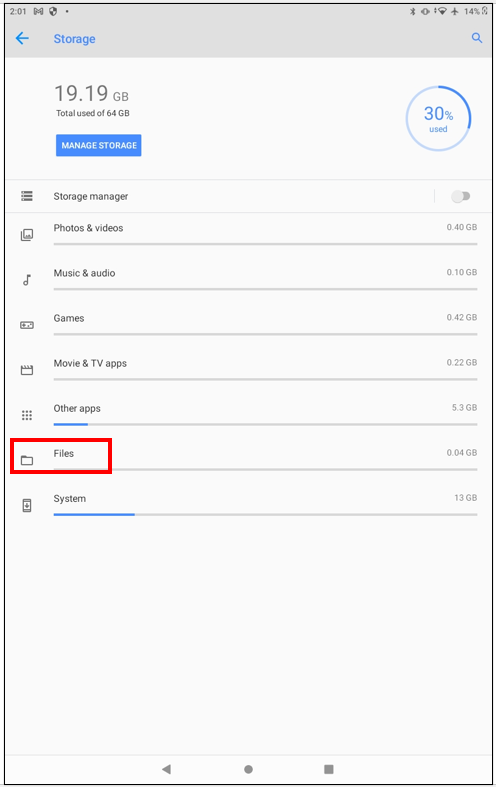Tap the recent apps square button
This screenshot has width=496, height=787.
click(329, 769)
